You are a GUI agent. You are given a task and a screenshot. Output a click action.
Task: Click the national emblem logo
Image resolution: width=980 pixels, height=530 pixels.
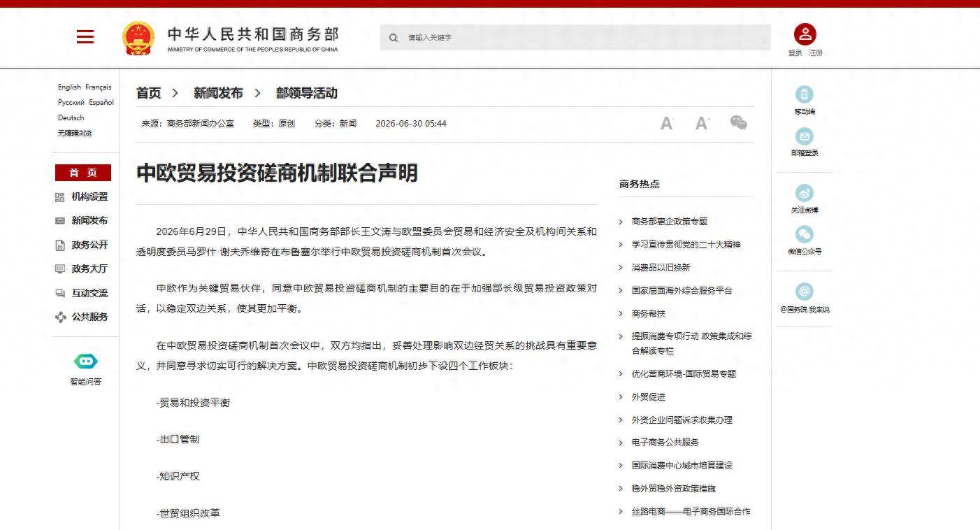tap(138, 38)
